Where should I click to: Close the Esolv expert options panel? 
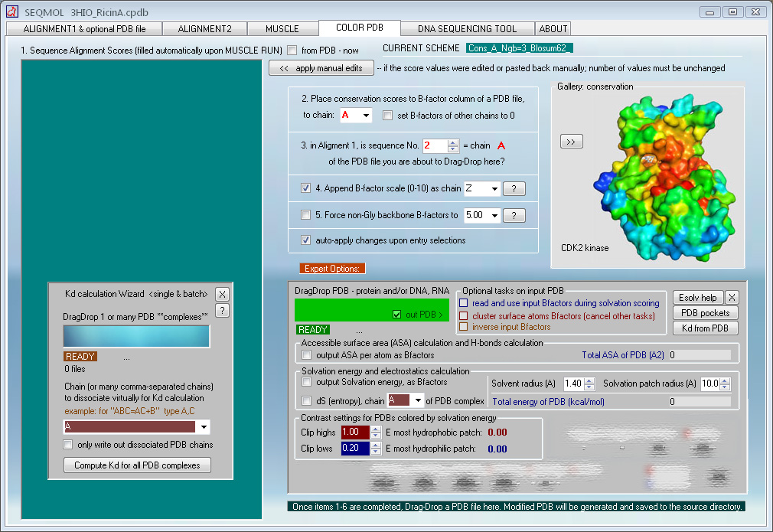pos(732,298)
